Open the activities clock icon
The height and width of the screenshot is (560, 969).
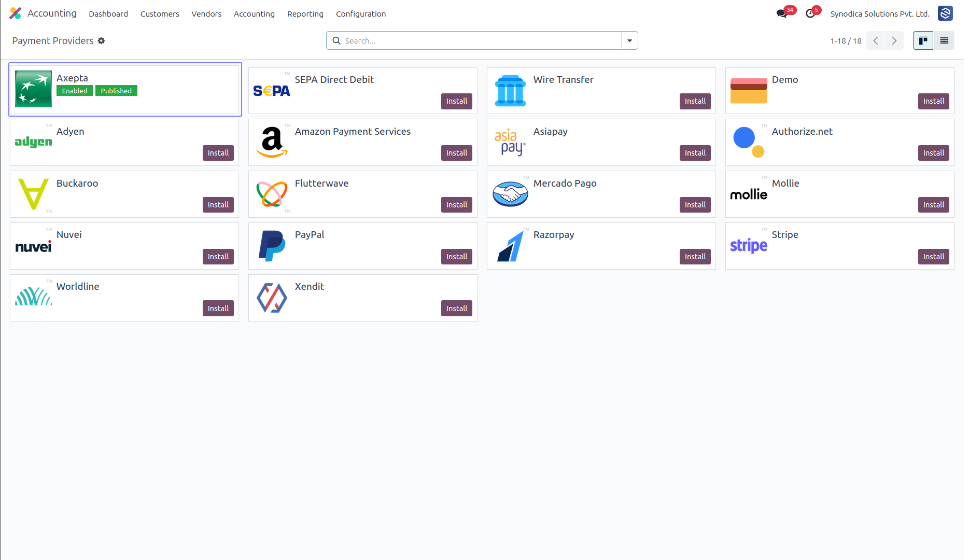point(810,13)
